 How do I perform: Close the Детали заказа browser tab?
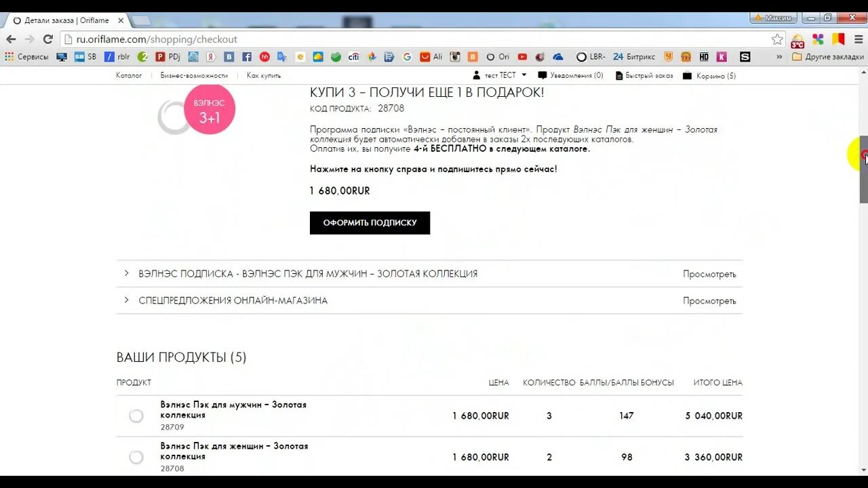coord(121,20)
